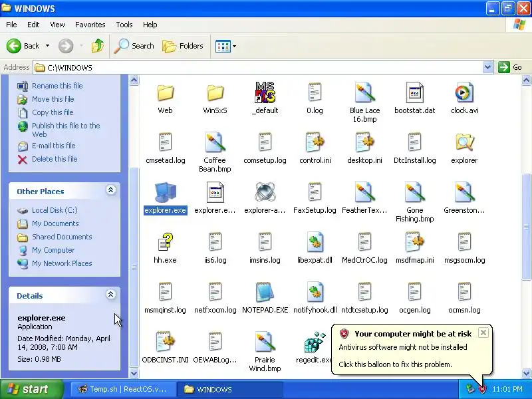The height and width of the screenshot is (399, 532).
Task: Open the Start menu
Action: [32, 389]
